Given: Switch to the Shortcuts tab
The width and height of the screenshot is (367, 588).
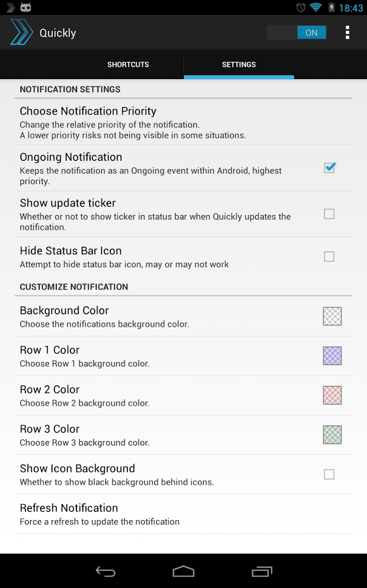Looking at the screenshot, I should [128, 65].
